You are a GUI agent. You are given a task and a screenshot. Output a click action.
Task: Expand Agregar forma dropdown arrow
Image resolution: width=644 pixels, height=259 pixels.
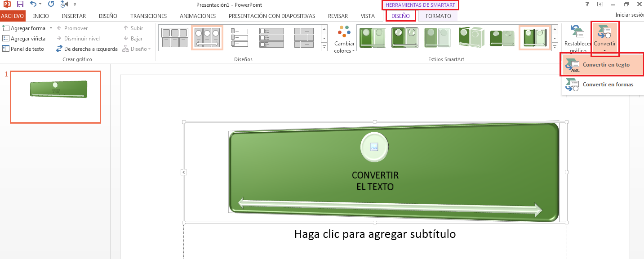51,28
